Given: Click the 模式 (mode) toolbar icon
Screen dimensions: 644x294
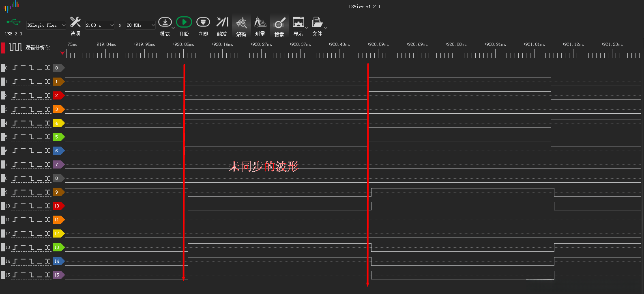Looking at the screenshot, I should (x=165, y=22).
